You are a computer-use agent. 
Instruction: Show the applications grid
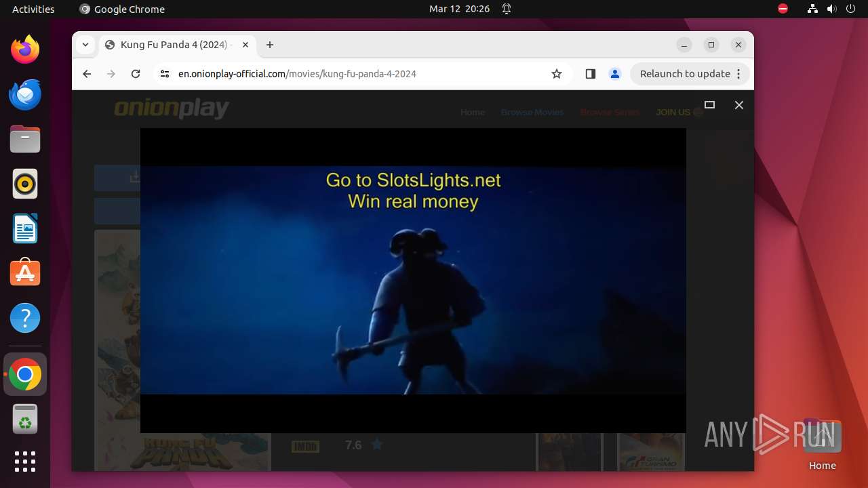[25, 462]
